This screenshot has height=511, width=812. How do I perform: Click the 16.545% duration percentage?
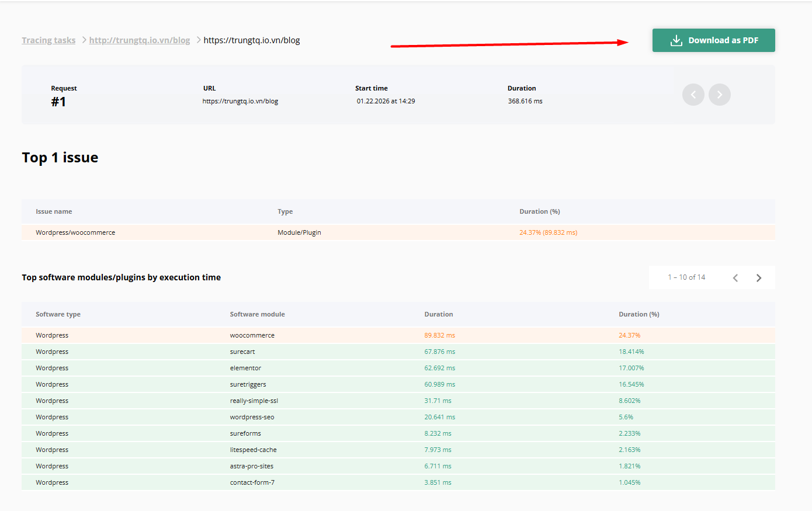(x=631, y=384)
